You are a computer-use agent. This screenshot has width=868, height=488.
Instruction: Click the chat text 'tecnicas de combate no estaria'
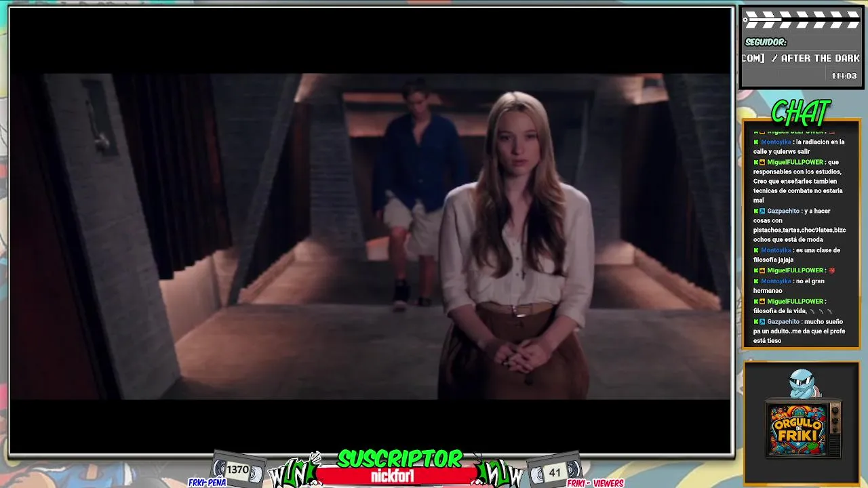[797, 191]
